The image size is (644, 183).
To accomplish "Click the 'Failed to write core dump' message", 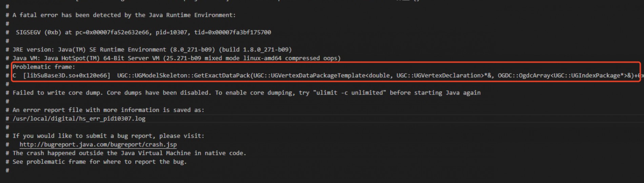I will point(246,93).
